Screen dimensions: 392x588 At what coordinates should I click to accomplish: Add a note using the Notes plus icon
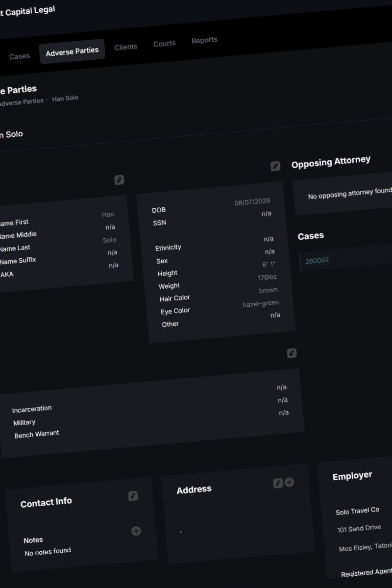[x=136, y=531]
